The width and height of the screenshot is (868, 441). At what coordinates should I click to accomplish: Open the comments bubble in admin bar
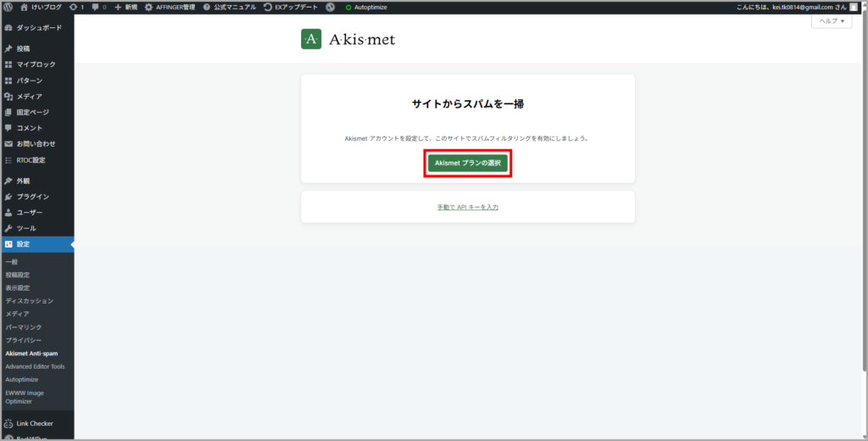tap(99, 7)
